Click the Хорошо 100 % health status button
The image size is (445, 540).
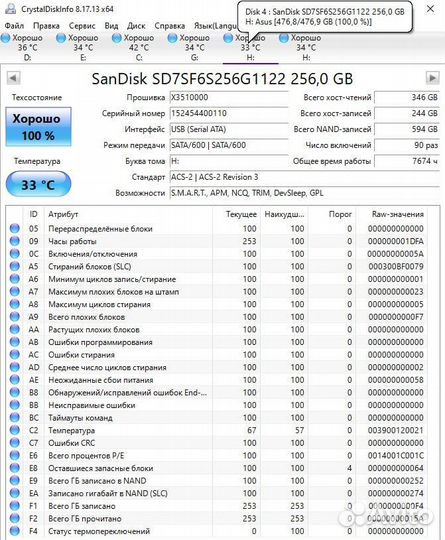pos(38,127)
